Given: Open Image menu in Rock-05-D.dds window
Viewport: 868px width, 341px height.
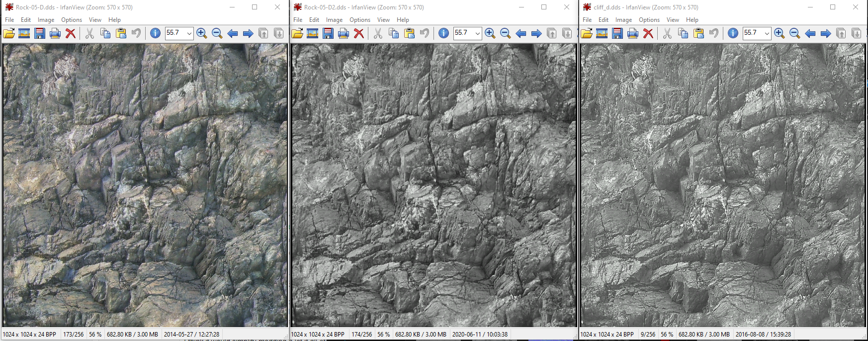Looking at the screenshot, I should (x=46, y=20).
